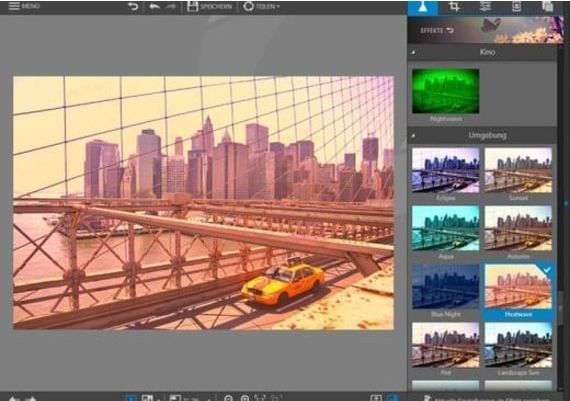Image resolution: width=570 pixels, height=401 pixels.
Task: Click the zoom out magnifier in bottom bar
Action: (x=228, y=398)
